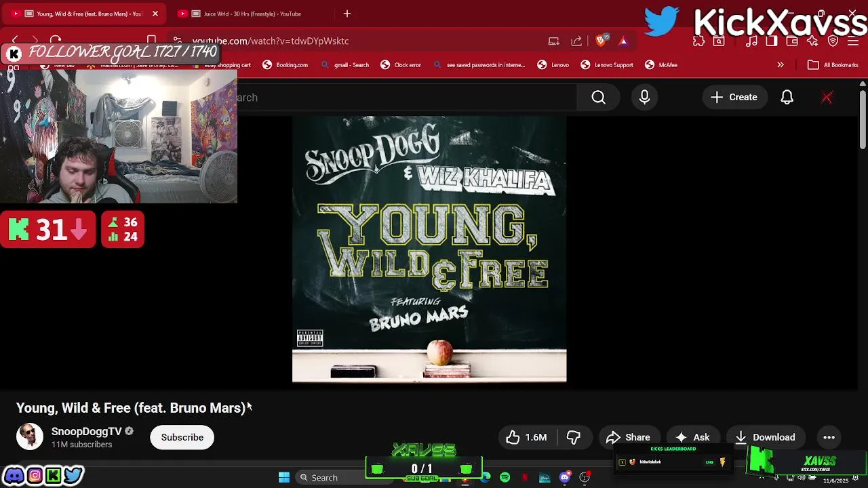Image resolution: width=868 pixels, height=488 pixels.
Task: Click the YouTube search field
Action: coord(407,98)
